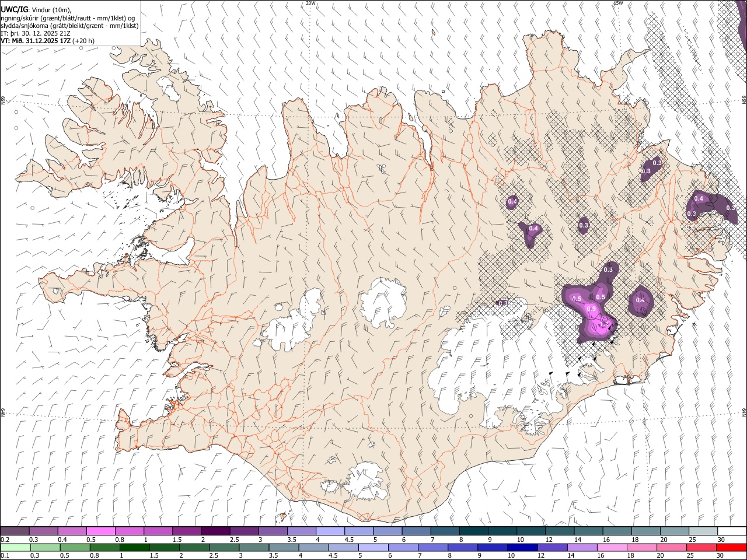The image size is (747, 560).
Task: Click the 15W meridian label at top edge
Action: point(618,3)
